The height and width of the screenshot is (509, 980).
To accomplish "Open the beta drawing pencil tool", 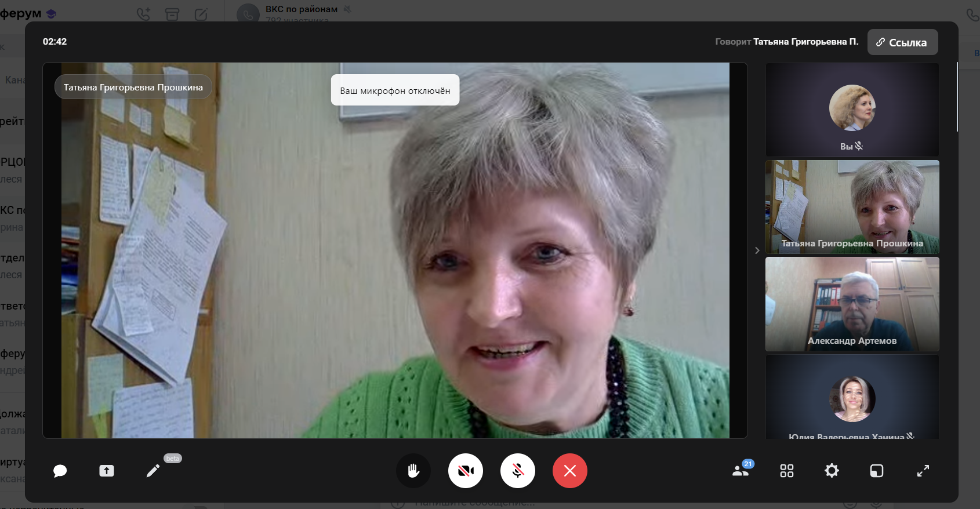I will tap(153, 471).
